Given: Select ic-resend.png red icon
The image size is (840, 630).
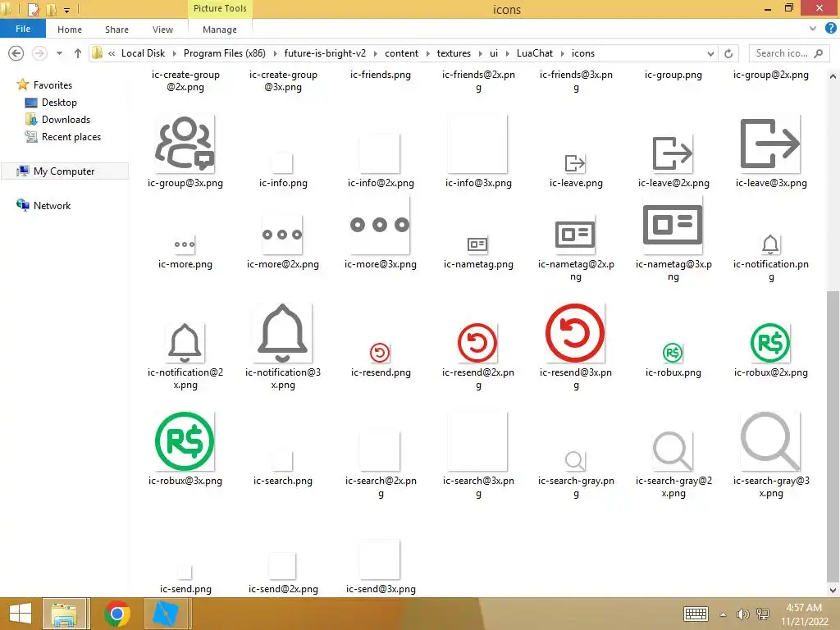Looking at the screenshot, I should [380, 353].
